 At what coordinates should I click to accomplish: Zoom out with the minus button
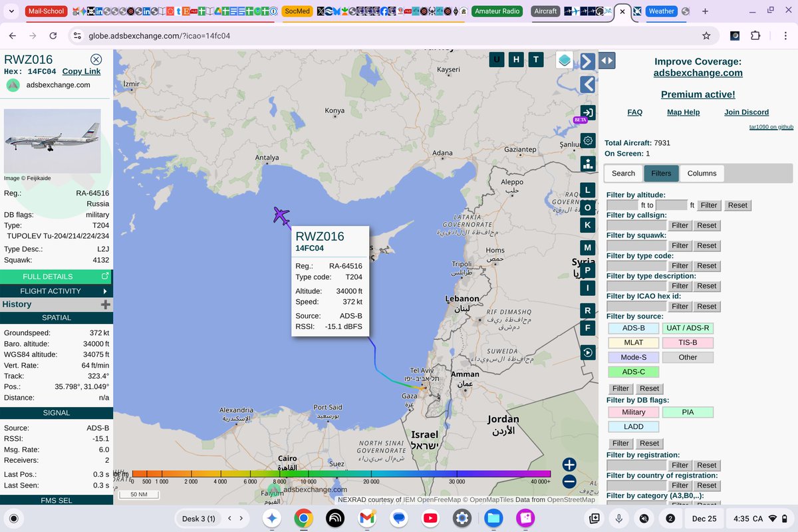click(569, 481)
